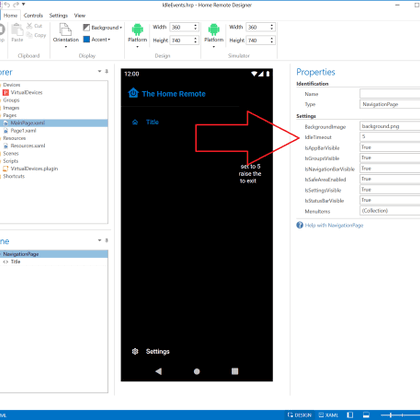Viewport: 420px width, 420px height.
Task: Open the Background theme dropdown
Action: coord(102,27)
